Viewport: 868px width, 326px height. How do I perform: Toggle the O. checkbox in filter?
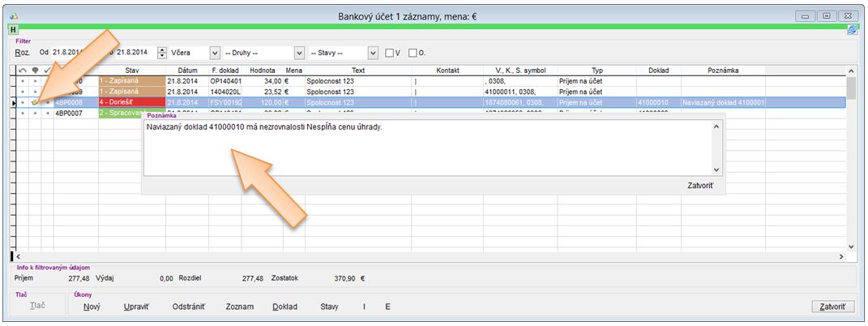(413, 53)
